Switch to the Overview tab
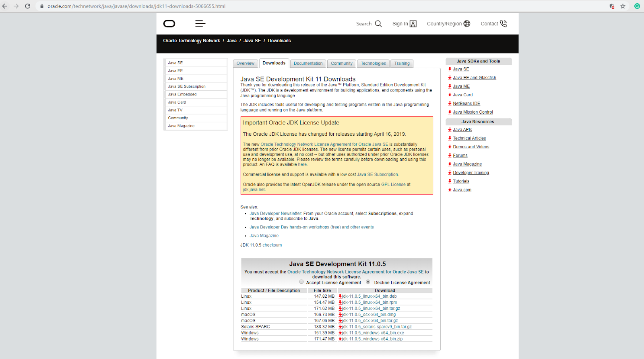The image size is (644, 359). [245, 64]
